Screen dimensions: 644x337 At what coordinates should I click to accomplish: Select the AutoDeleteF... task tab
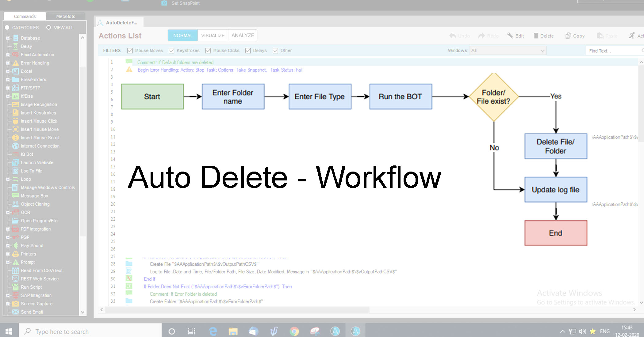[x=119, y=23]
